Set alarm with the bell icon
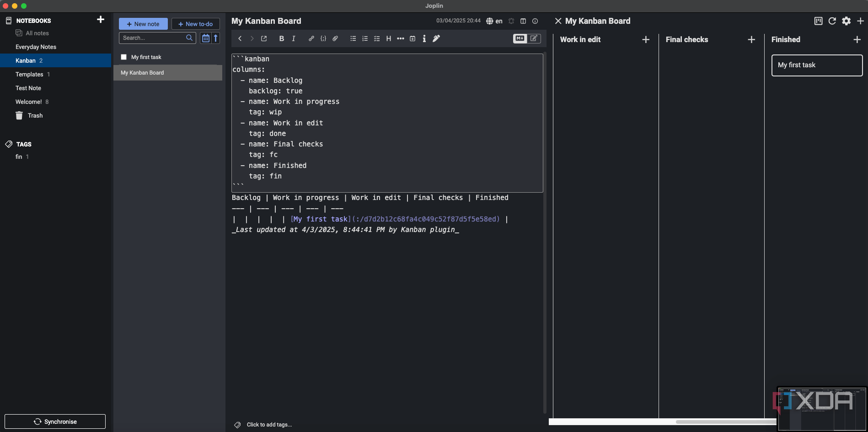Image resolution: width=868 pixels, height=432 pixels. click(511, 21)
